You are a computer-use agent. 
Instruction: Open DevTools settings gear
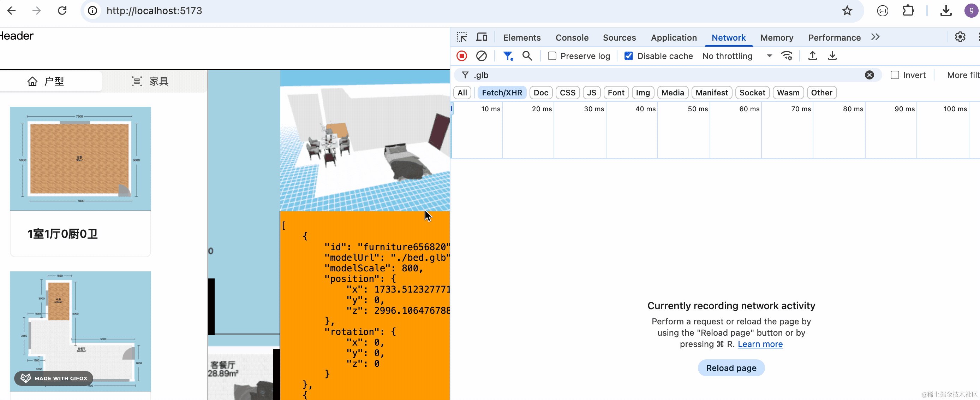960,37
